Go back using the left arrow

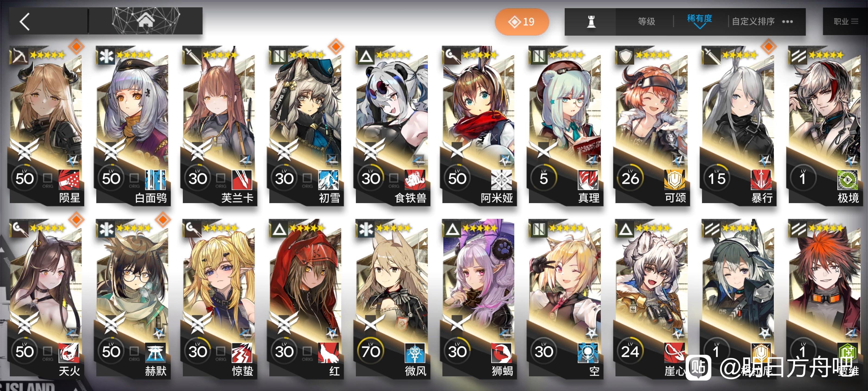tap(25, 22)
